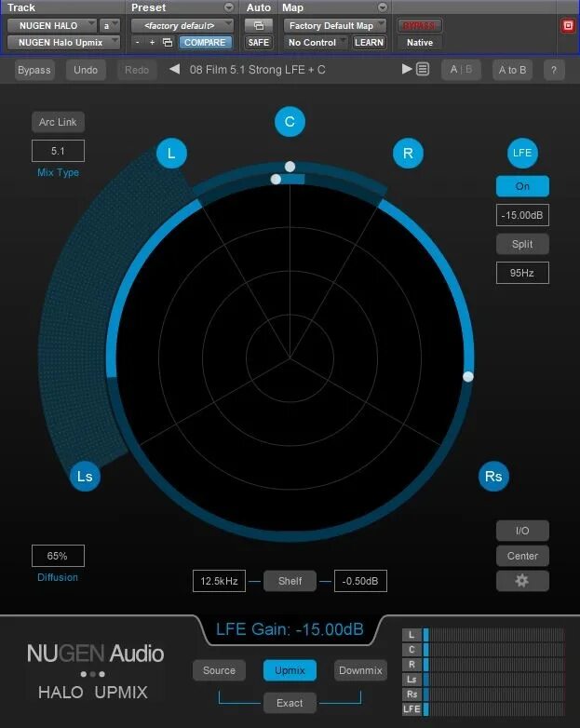Image resolution: width=580 pixels, height=728 pixels.
Task: Open the preset list icon
Action: [x=423, y=69]
